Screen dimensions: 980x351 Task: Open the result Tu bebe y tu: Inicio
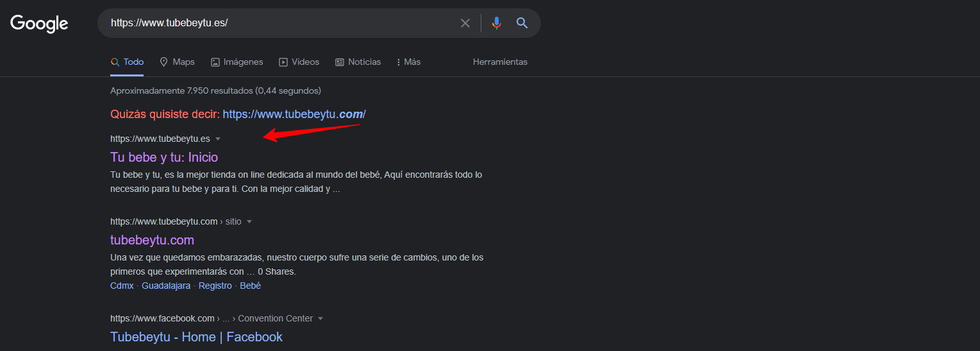tap(164, 157)
